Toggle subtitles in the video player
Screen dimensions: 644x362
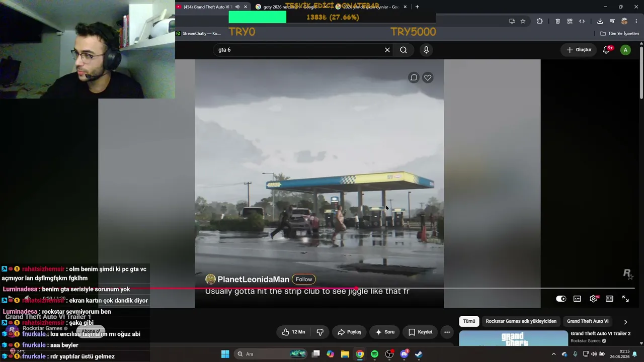point(577,299)
